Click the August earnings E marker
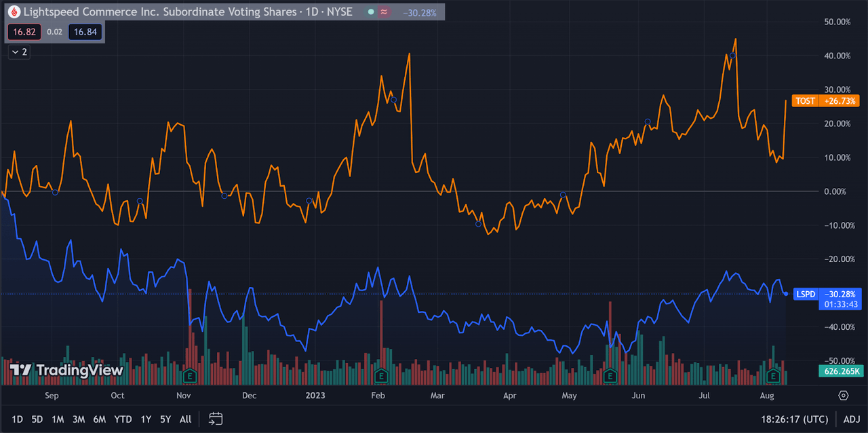868x433 pixels. (772, 375)
